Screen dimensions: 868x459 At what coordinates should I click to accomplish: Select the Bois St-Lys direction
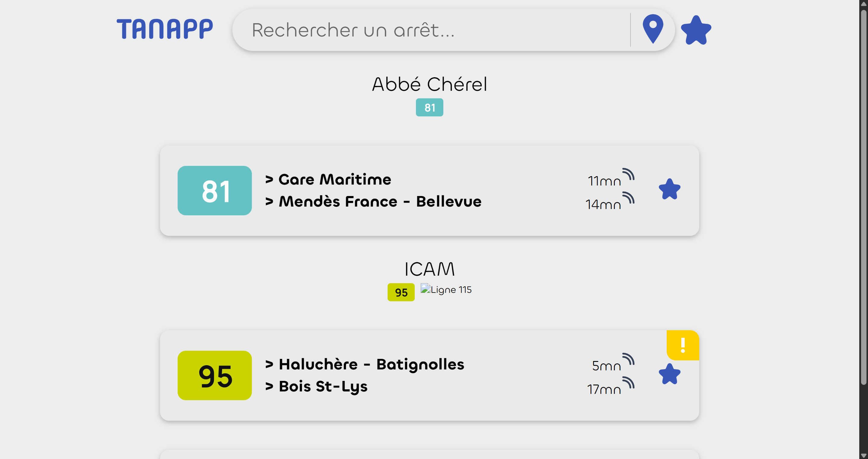pos(316,387)
